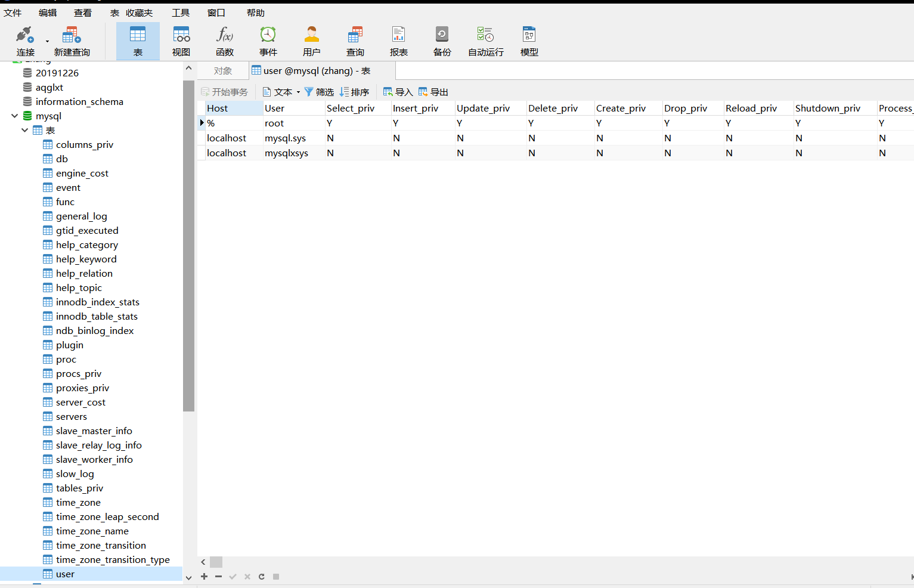Select the aqglxt database
This screenshot has height=588, width=914.
(x=49, y=87)
